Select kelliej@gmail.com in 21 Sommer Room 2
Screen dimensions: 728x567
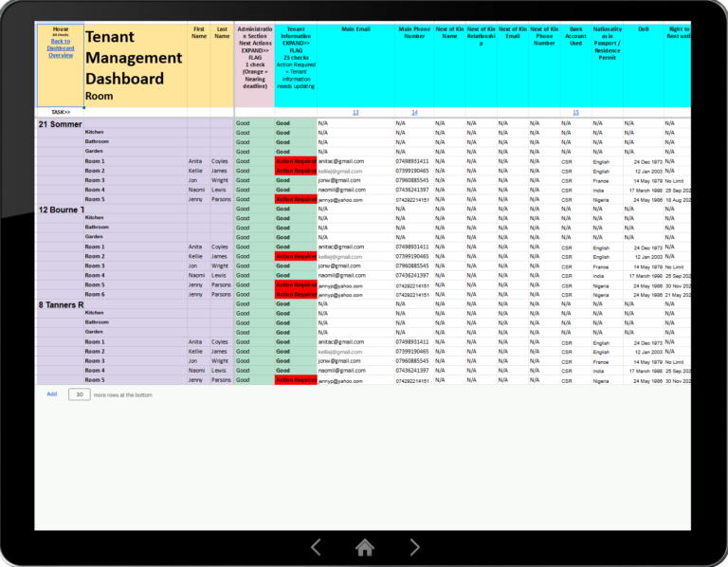(x=355, y=171)
